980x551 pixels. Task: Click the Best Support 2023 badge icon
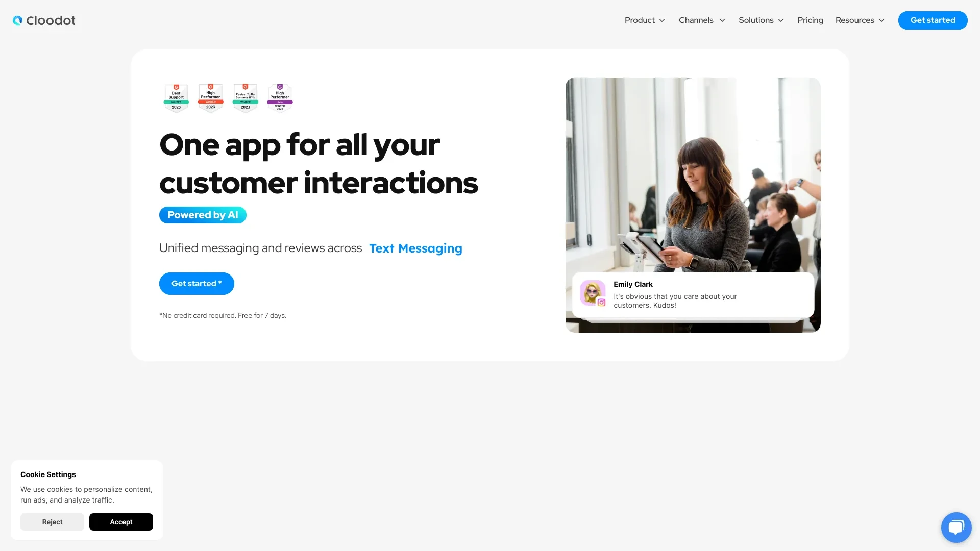[x=176, y=96]
